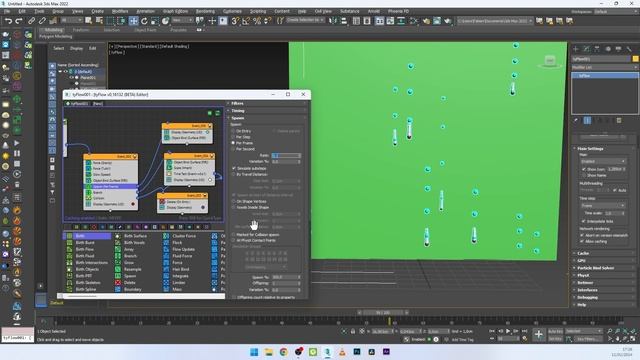Choose the Branch operator in depot

[x=130, y=256]
